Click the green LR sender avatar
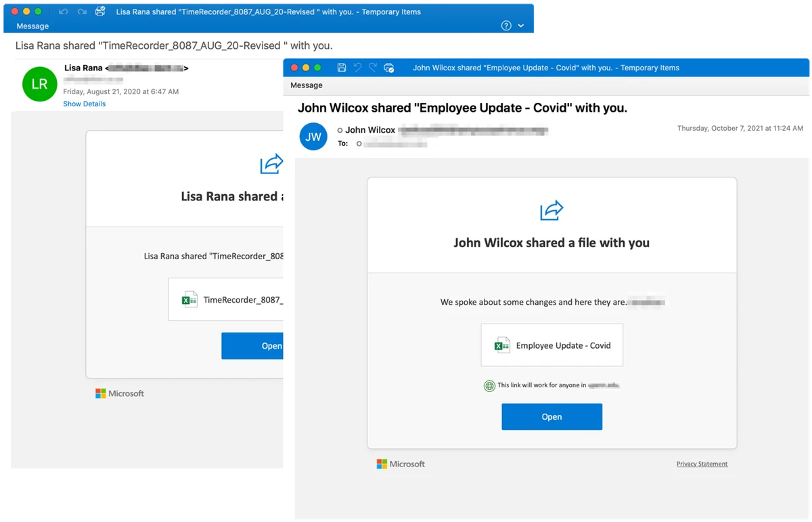The width and height of the screenshot is (812, 522). tap(39, 85)
